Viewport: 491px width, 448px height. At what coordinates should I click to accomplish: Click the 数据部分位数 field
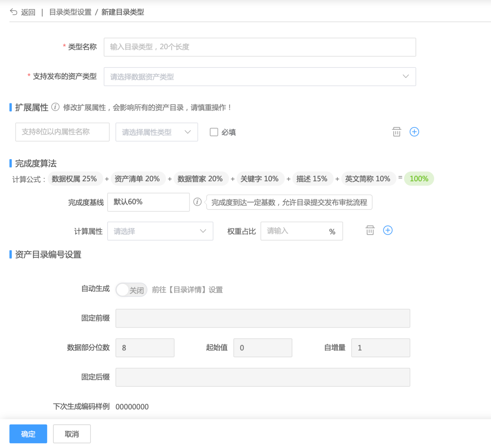click(145, 348)
